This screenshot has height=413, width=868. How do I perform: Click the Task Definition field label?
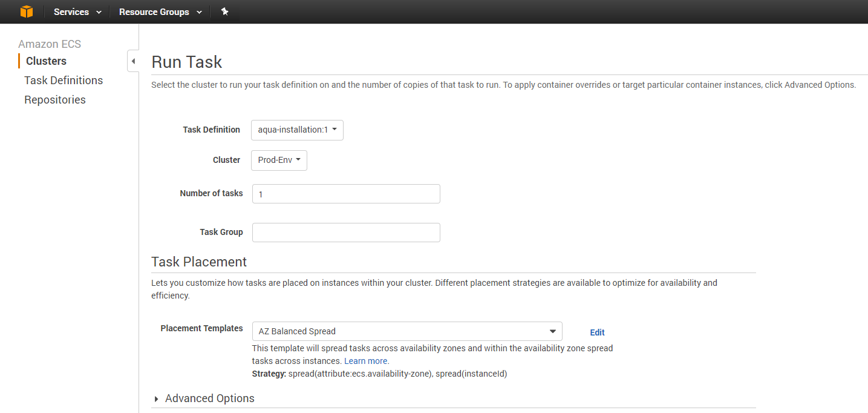tap(212, 130)
